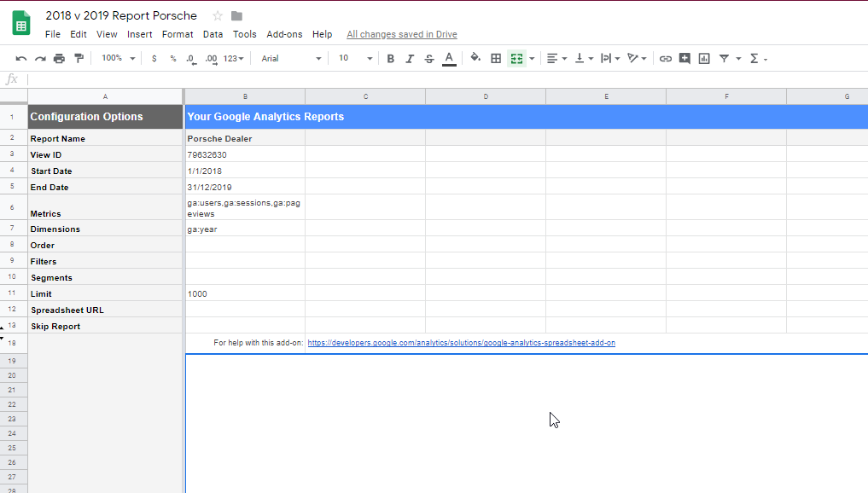868x493 pixels.
Task: Click the Undo icon
Action: [x=21, y=58]
